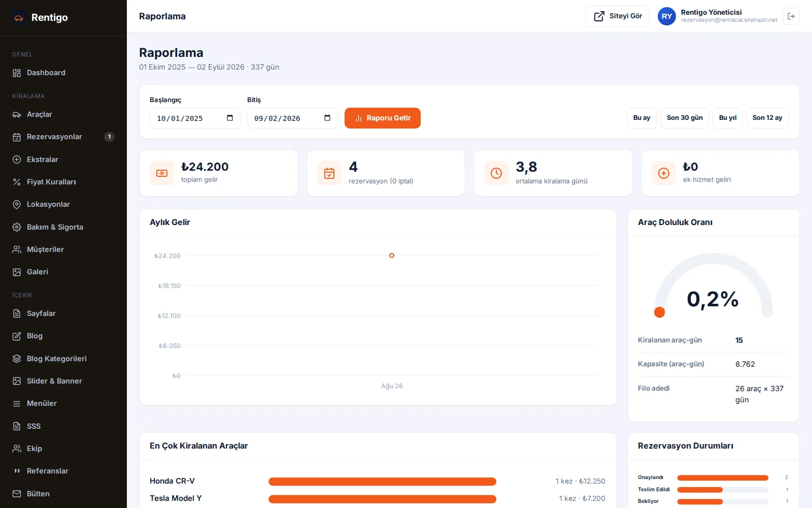Click the Rezervasyonlar calendar icon
812x508 pixels.
(17, 137)
